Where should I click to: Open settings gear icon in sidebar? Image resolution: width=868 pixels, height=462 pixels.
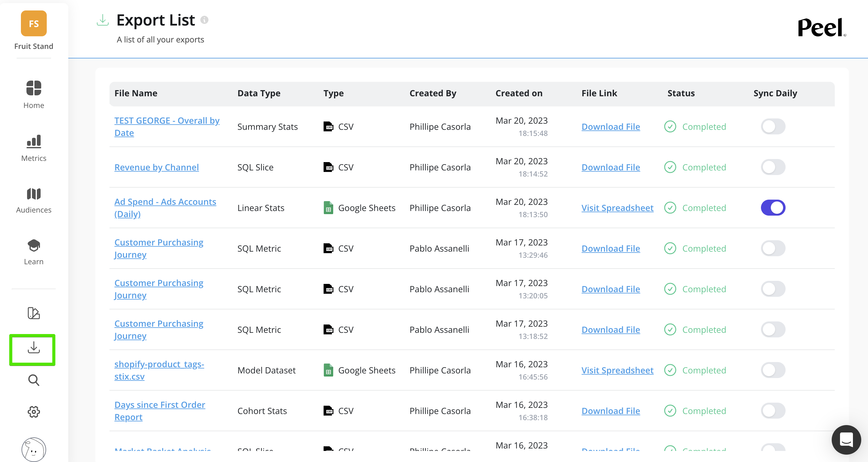[x=34, y=412]
